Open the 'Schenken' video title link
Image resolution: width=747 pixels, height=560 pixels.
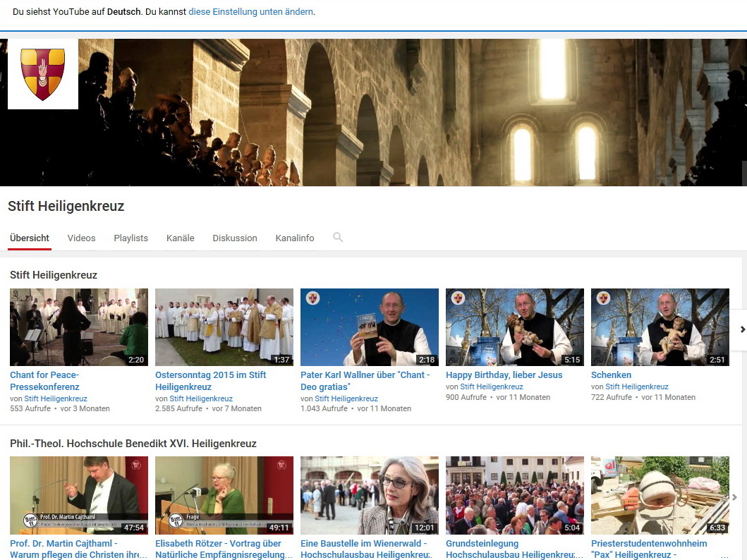612,375
